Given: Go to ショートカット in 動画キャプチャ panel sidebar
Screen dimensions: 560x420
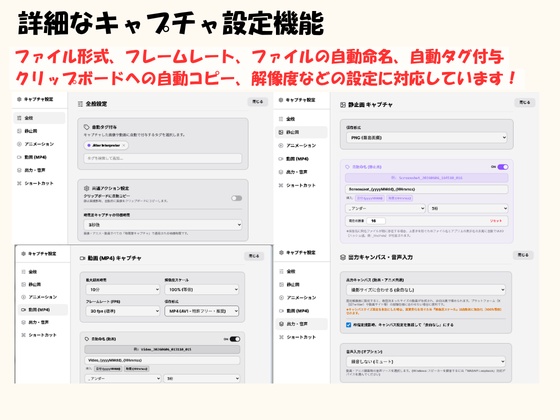Looking at the screenshot, I should (43, 335).
